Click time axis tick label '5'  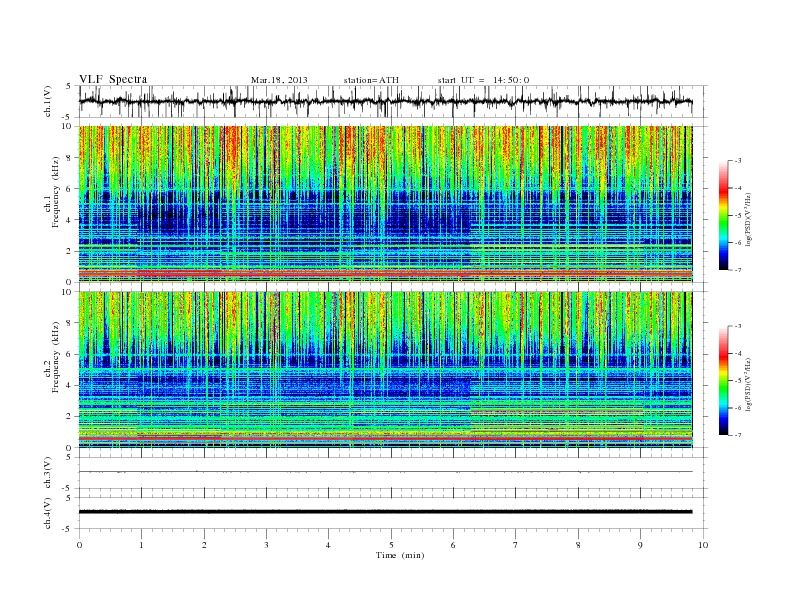391,545
